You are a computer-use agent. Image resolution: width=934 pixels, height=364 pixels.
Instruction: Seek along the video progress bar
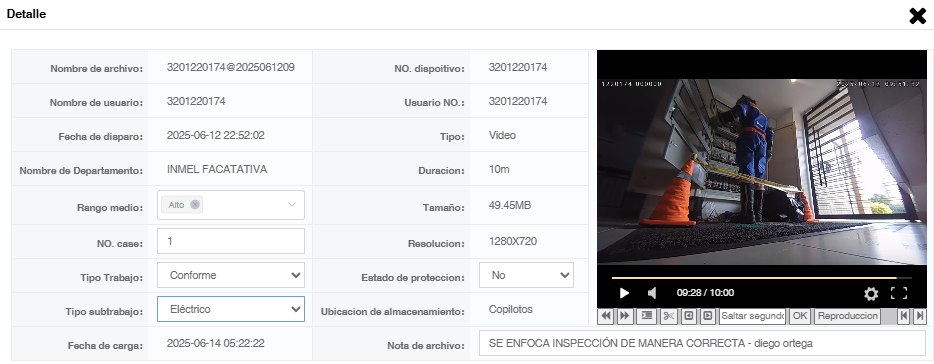point(761,278)
